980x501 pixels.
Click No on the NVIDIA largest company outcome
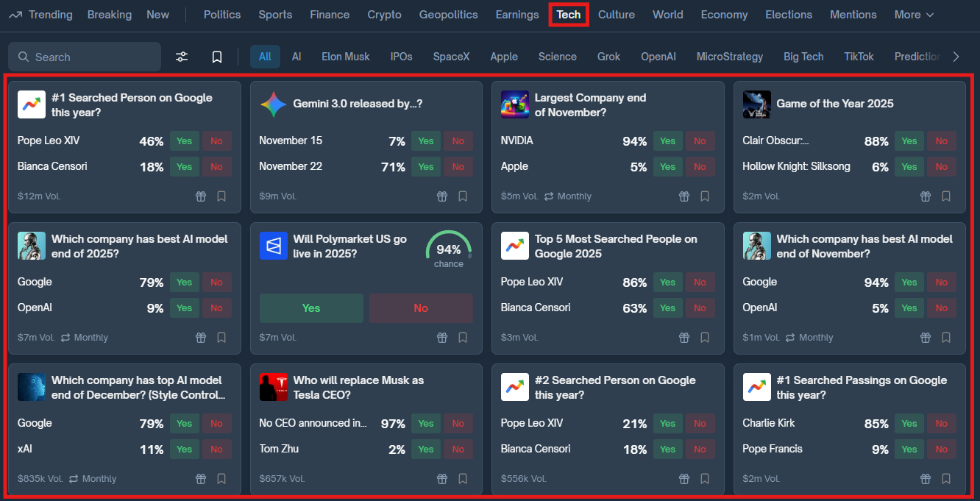tap(700, 141)
